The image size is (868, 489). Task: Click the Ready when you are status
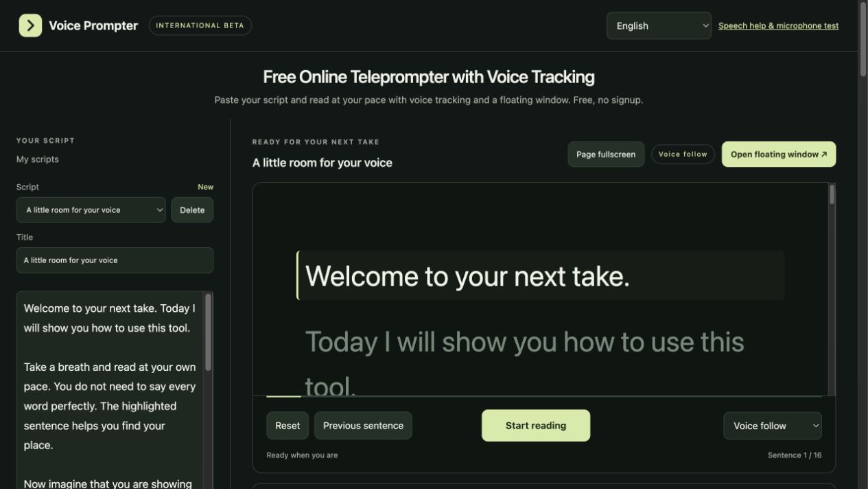click(302, 455)
